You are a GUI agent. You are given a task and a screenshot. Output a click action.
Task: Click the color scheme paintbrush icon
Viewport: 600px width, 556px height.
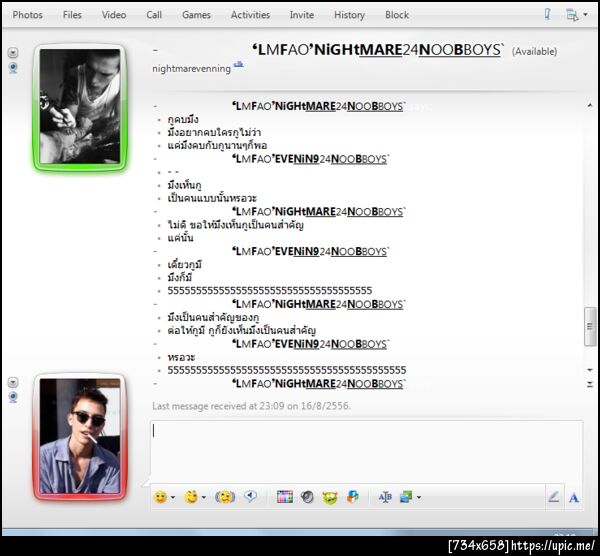pos(547,15)
